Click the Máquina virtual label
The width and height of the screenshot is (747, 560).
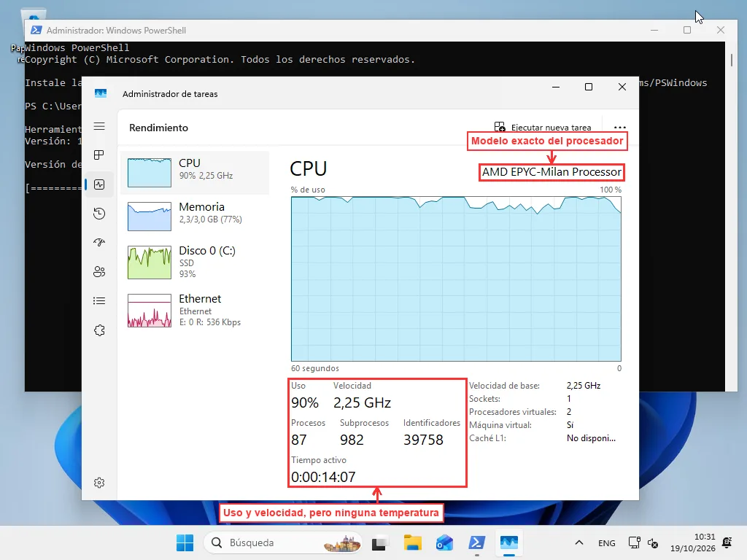click(x=500, y=425)
